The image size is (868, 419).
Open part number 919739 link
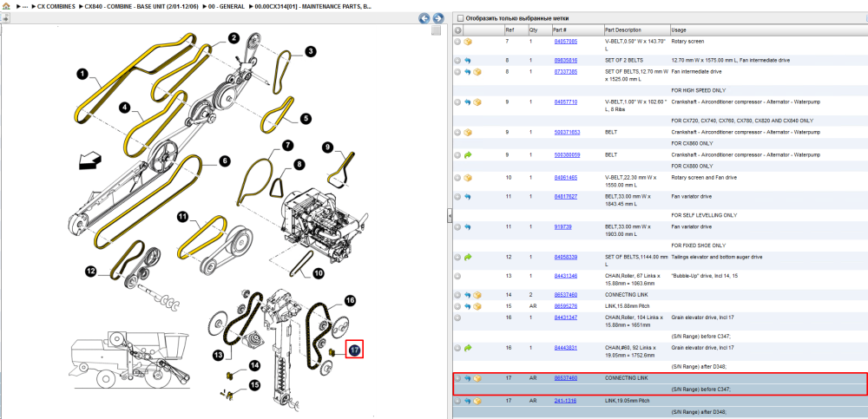click(562, 227)
